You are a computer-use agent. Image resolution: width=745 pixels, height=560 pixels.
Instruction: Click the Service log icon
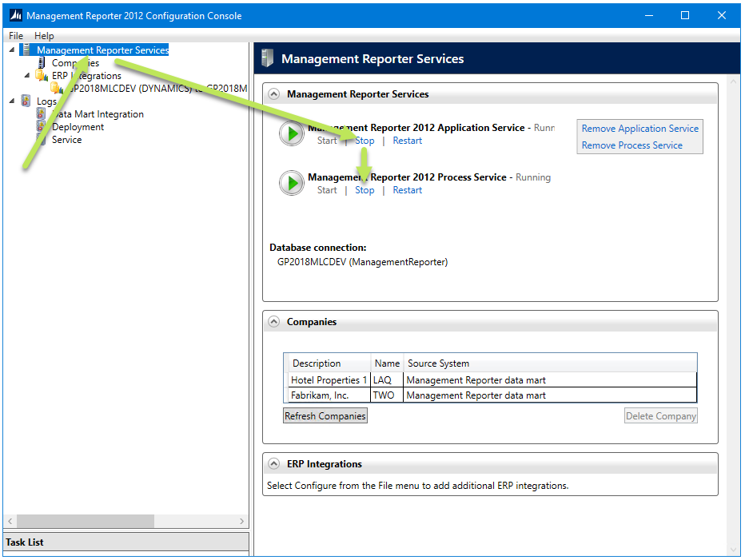coord(41,140)
